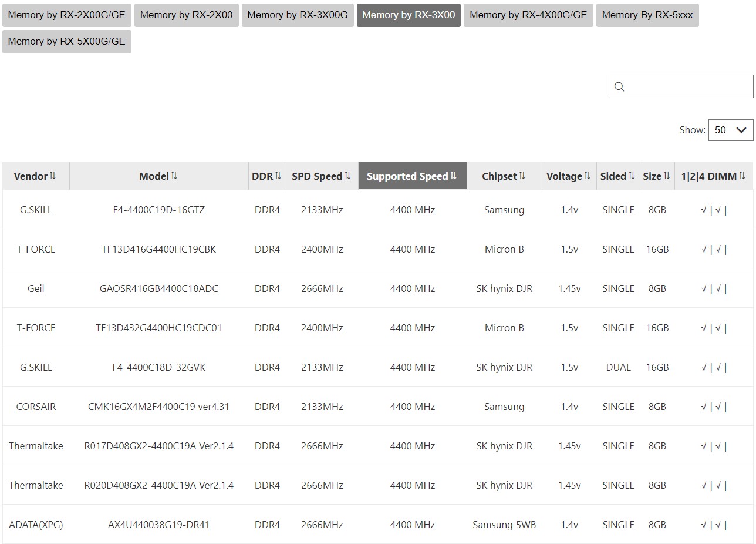Open the Memory by RX-5X00G/GE tab
The image size is (756, 544).
point(67,42)
